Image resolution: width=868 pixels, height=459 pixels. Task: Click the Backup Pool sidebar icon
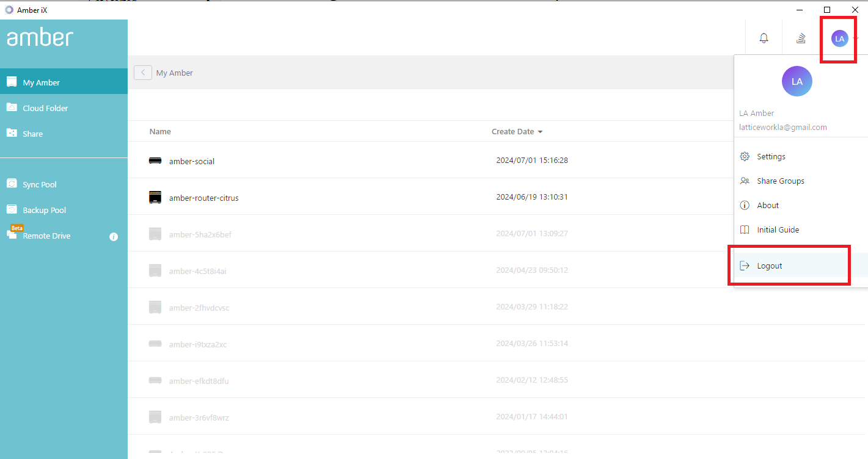(x=12, y=209)
